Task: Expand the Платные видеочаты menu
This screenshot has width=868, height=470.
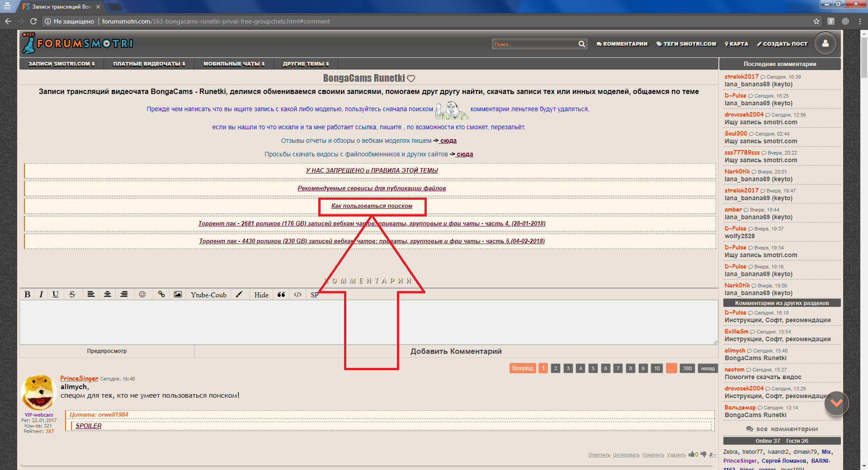Action: [x=149, y=64]
